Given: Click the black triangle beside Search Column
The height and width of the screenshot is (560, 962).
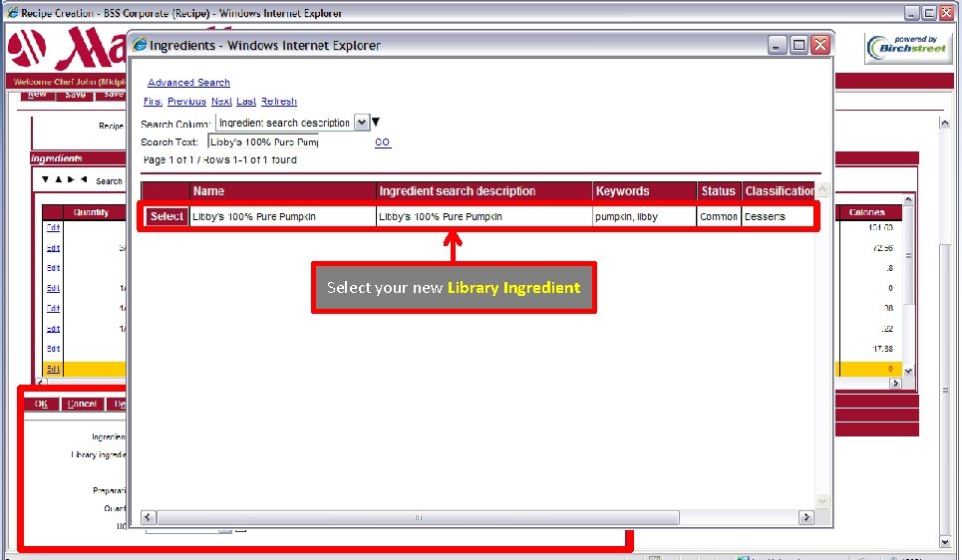Looking at the screenshot, I should click(x=376, y=122).
